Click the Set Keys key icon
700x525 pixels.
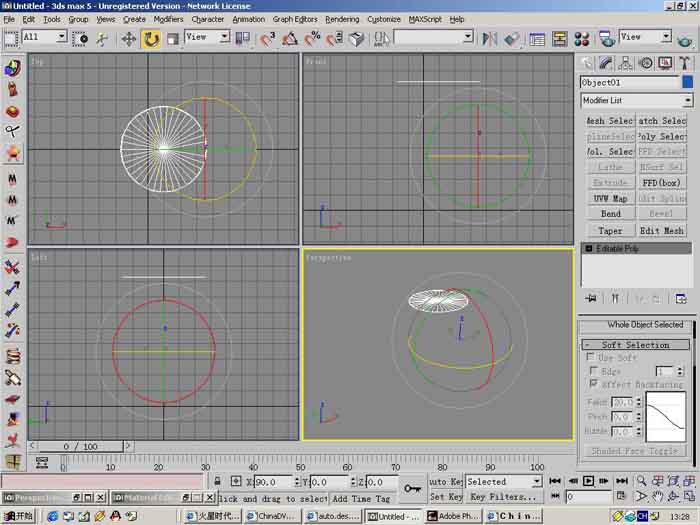pyautogui.click(x=412, y=488)
